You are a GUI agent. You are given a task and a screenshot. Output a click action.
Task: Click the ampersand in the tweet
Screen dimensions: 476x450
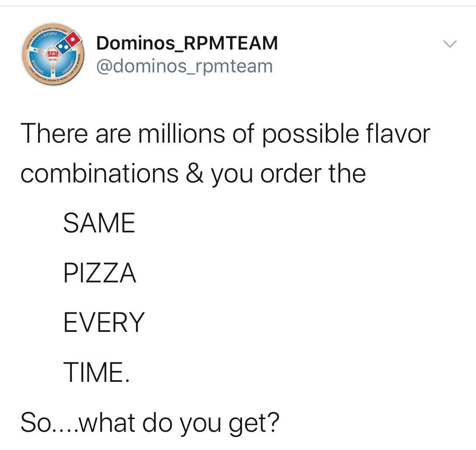click(x=194, y=173)
